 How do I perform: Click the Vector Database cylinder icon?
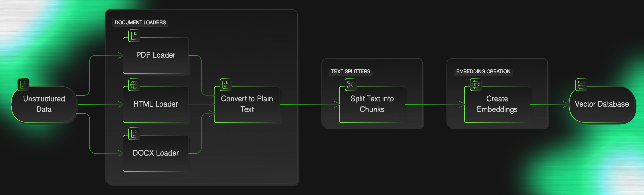(581, 85)
